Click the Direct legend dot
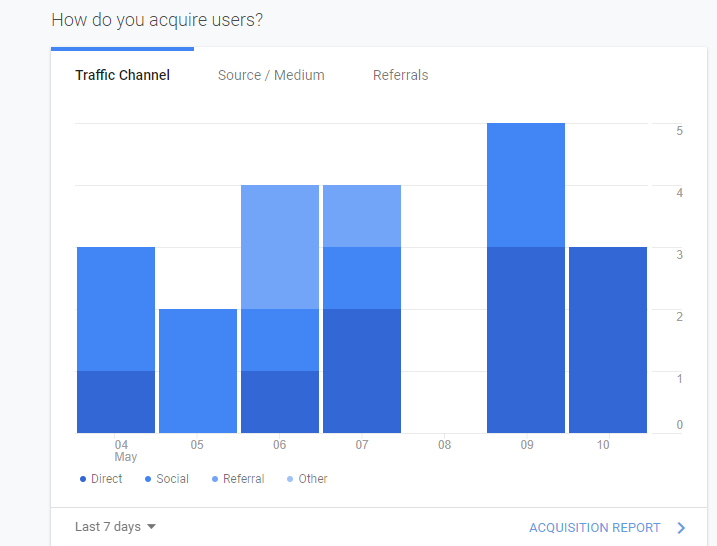Image resolution: width=717 pixels, height=546 pixels. 83,479
